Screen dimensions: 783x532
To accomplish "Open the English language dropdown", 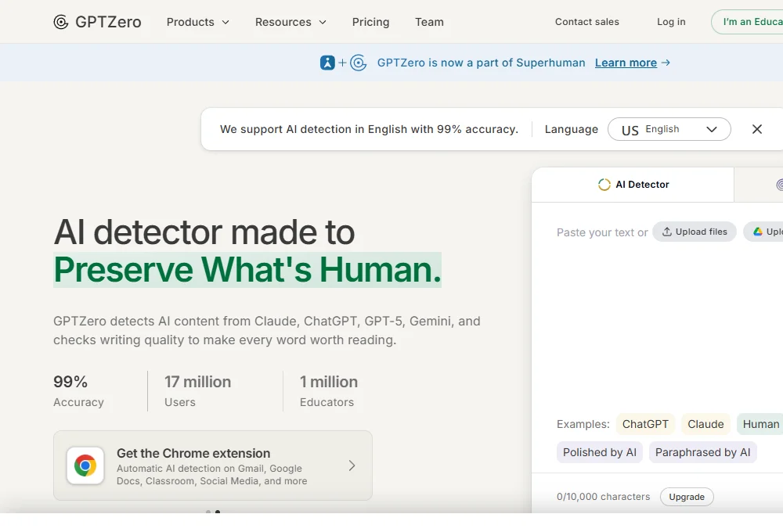I will click(669, 129).
